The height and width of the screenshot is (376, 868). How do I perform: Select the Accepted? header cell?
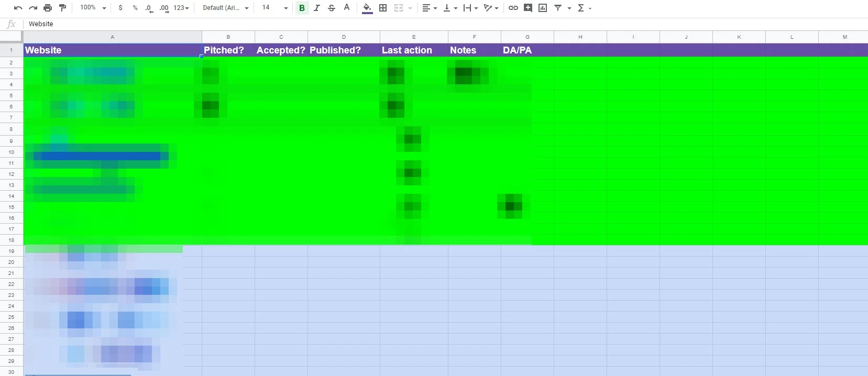click(x=281, y=50)
